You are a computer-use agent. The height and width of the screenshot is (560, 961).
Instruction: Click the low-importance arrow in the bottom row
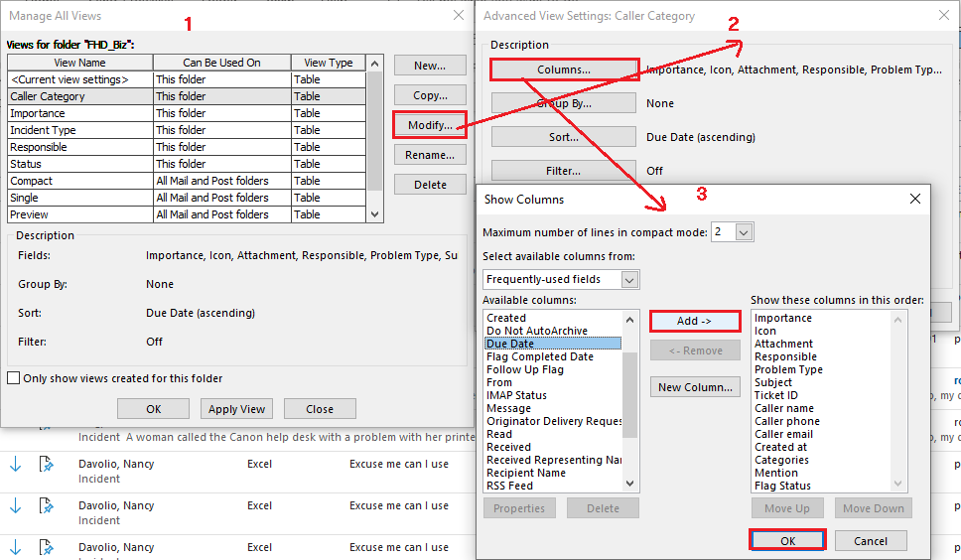[15, 547]
